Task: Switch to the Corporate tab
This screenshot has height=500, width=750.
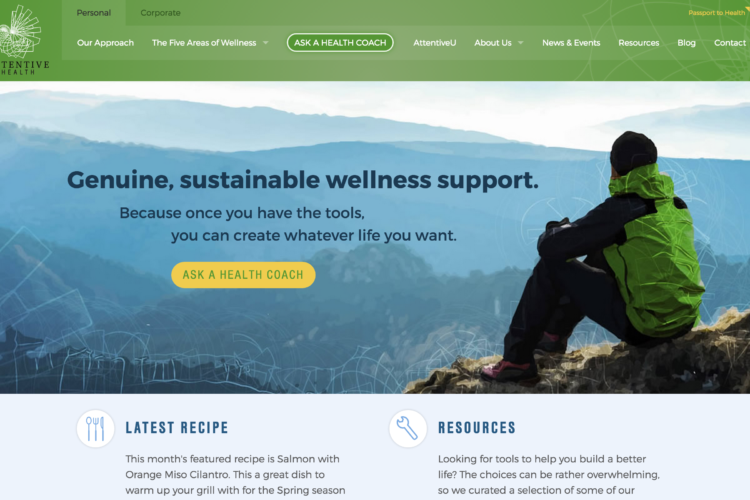Action: [x=160, y=13]
